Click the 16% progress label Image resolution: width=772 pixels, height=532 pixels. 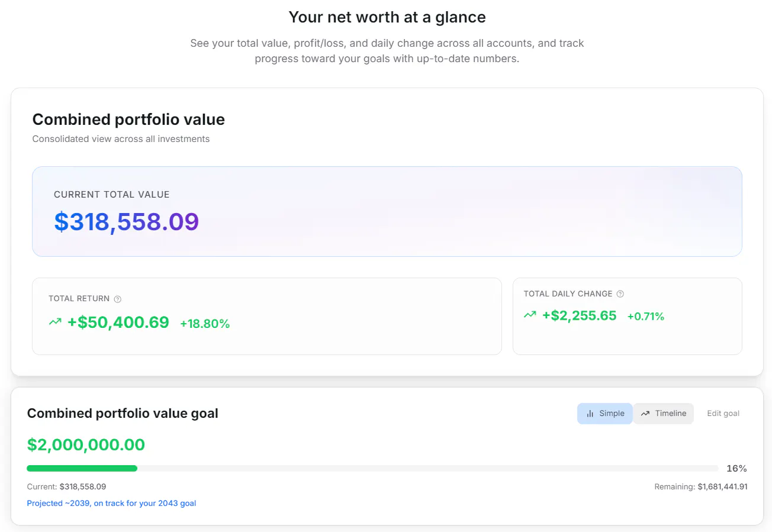[736, 469]
